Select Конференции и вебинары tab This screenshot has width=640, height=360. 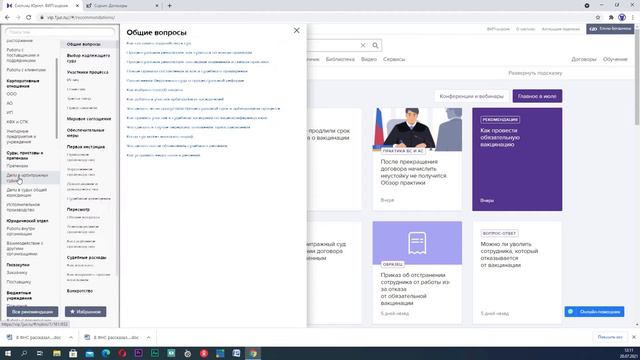point(471,96)
